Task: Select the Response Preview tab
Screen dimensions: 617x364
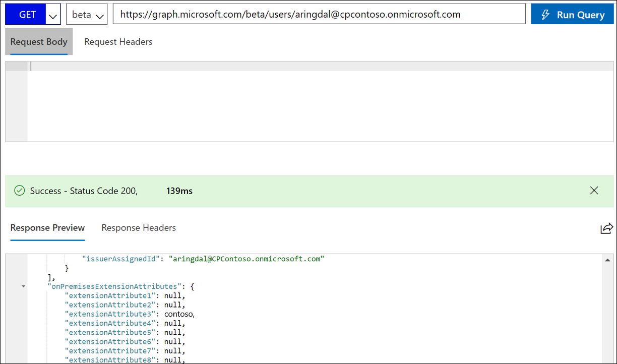Action: click(x=47, y=228)
